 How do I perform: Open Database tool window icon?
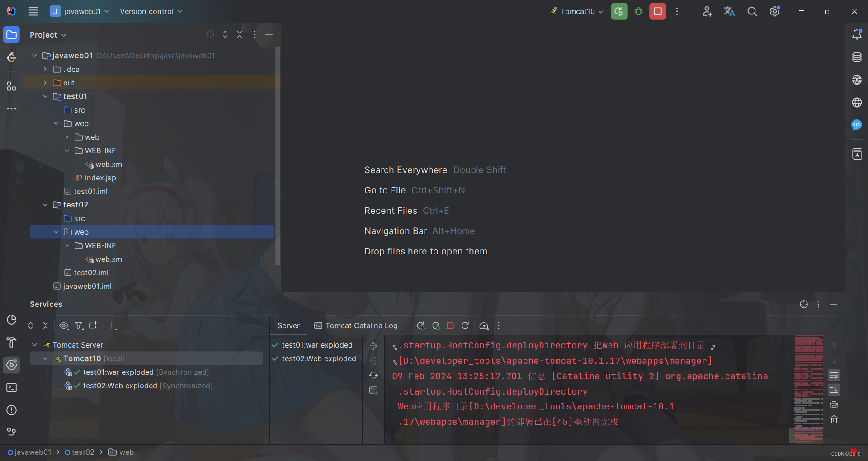(857, 57)
